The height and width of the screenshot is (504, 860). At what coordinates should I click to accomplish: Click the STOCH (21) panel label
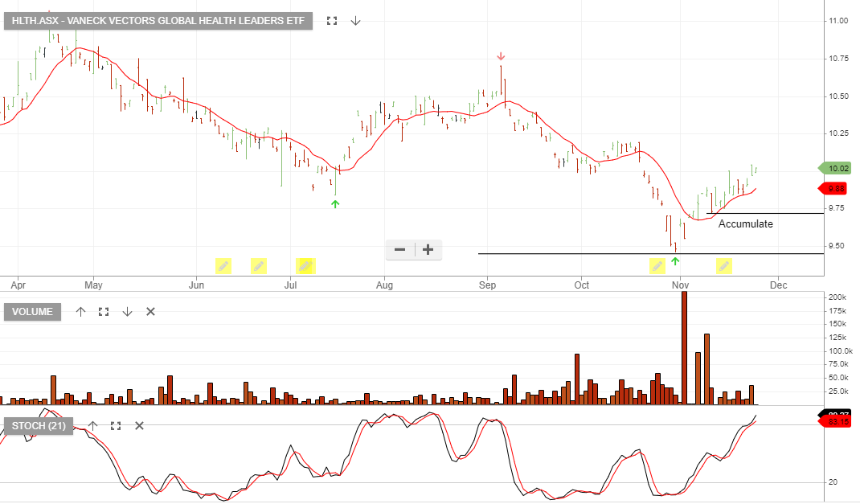click(39, 425)
